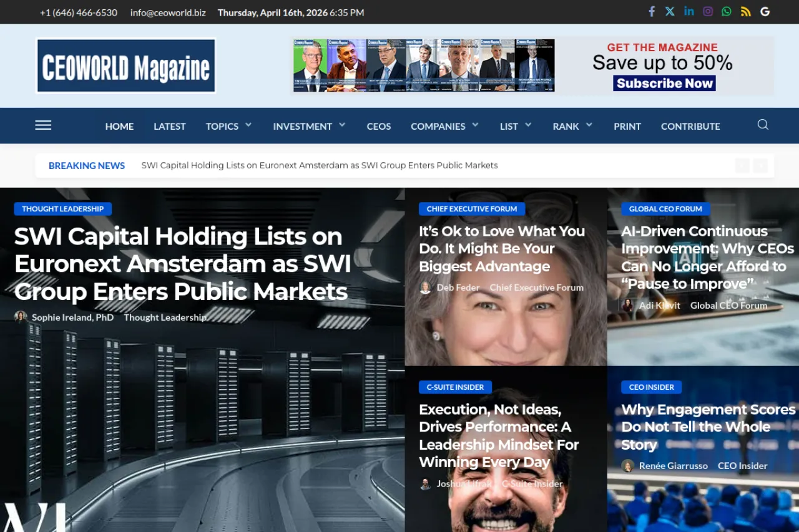Open the Home menu item

[x=119, y=126]
